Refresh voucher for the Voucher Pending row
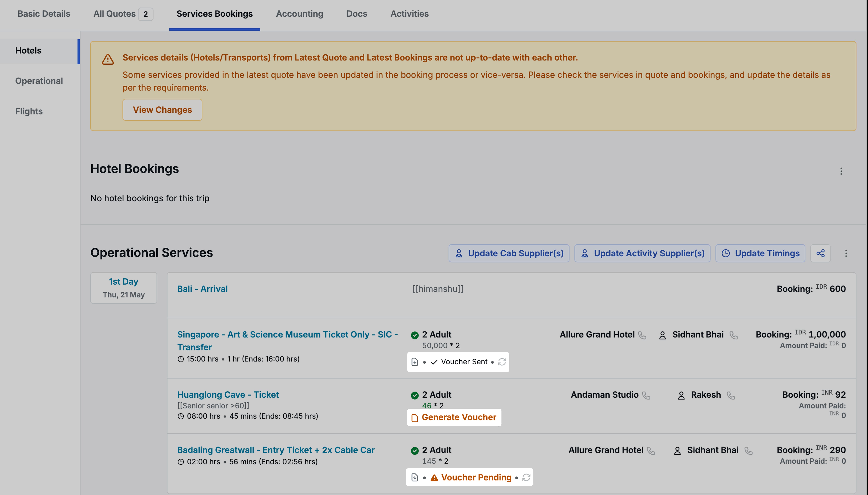This screenshot has height=495, width=868. [x=526, y=477]
